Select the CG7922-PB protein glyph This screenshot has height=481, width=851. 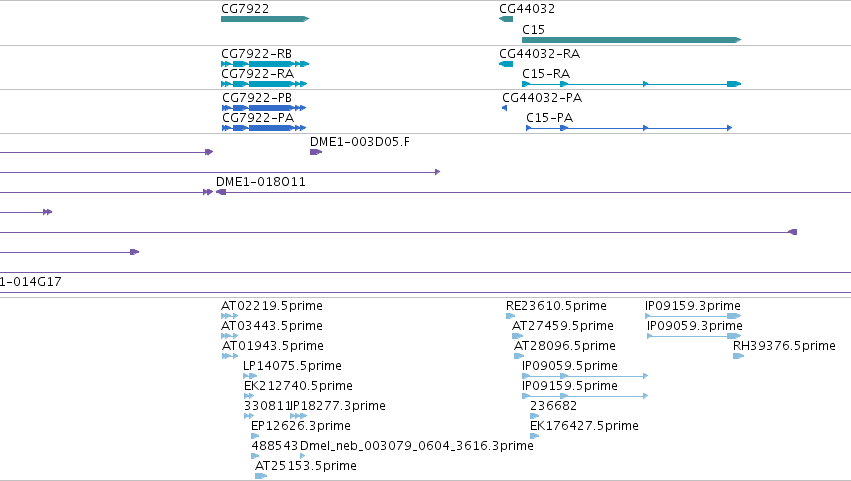(x=264, y=108)
